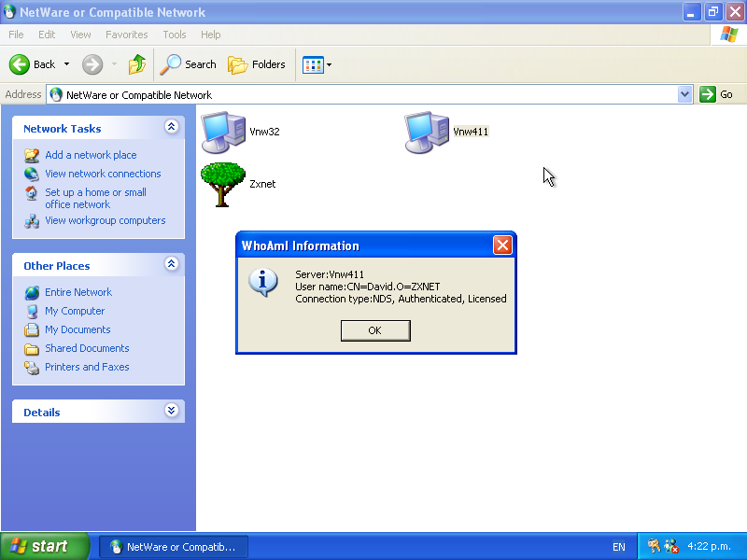Image resolution: width=747 pixels, height=560 pixels.
Task: Click the My Documents icon
Action: coord(32,329)
